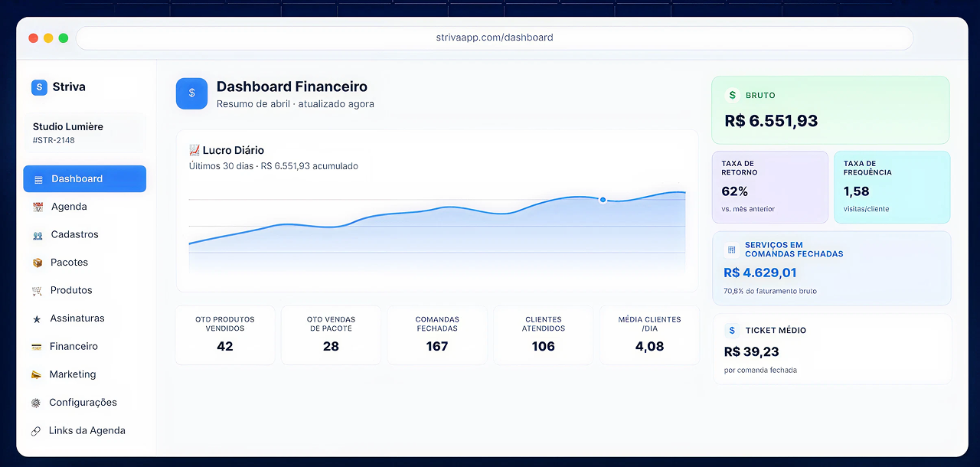The width and height of the screenshot is (980, 467).
Task: Click the Links da Agenda chain icon
Action: [x=36, y=431]
